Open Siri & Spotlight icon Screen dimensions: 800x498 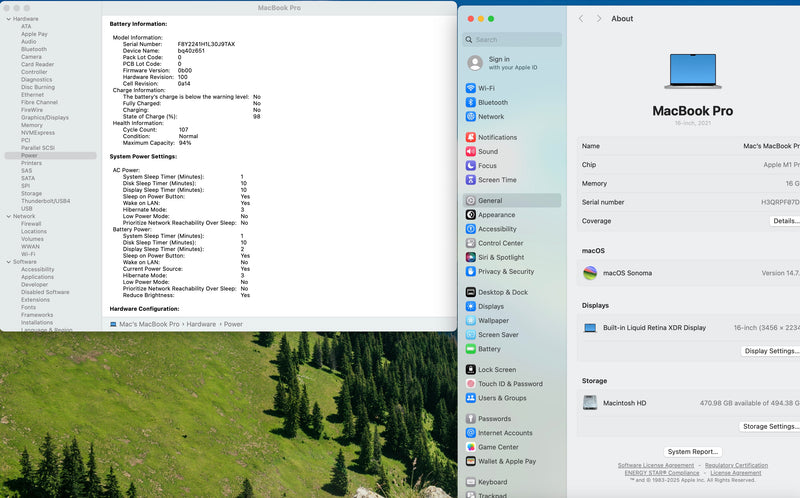470,258
